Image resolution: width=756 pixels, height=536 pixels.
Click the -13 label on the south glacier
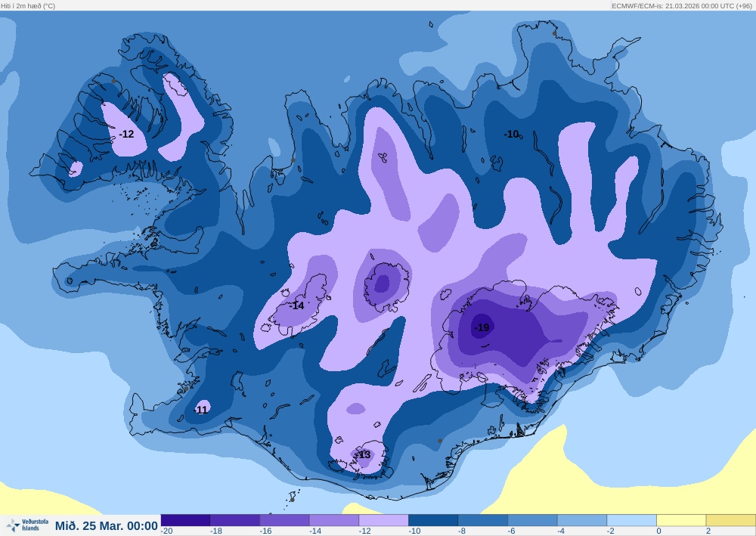pos(364,454)
